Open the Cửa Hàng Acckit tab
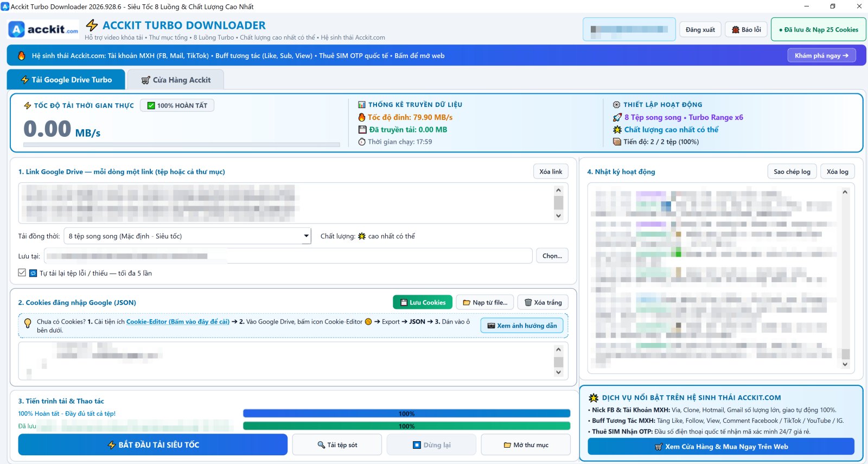Image resolution: width=868 pixels, height=464 pixels. [x=175, y=80]
